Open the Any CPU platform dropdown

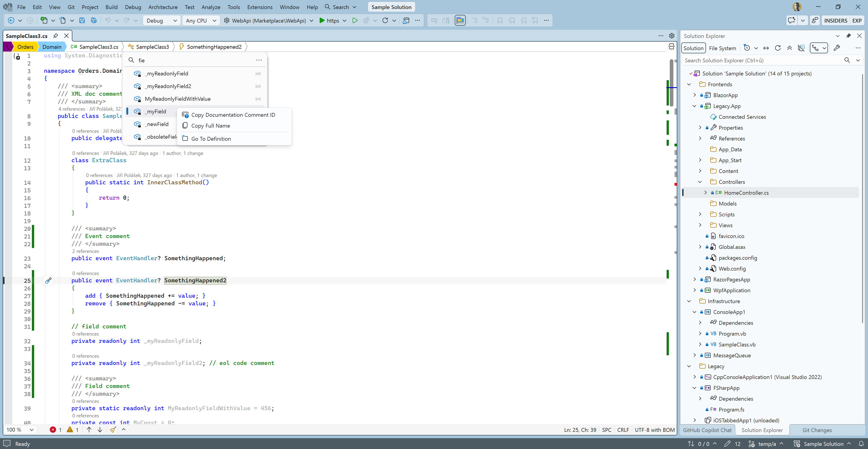click(x=201, y=21)
